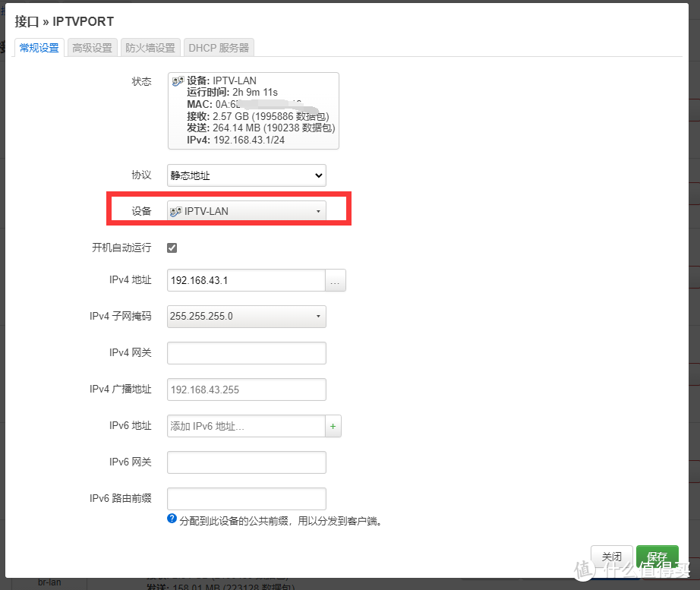The height and width of the screenshot is (590, 700).
Task: Click the 关闭 button to close the dialog
Action: click(x=612, y=556)
